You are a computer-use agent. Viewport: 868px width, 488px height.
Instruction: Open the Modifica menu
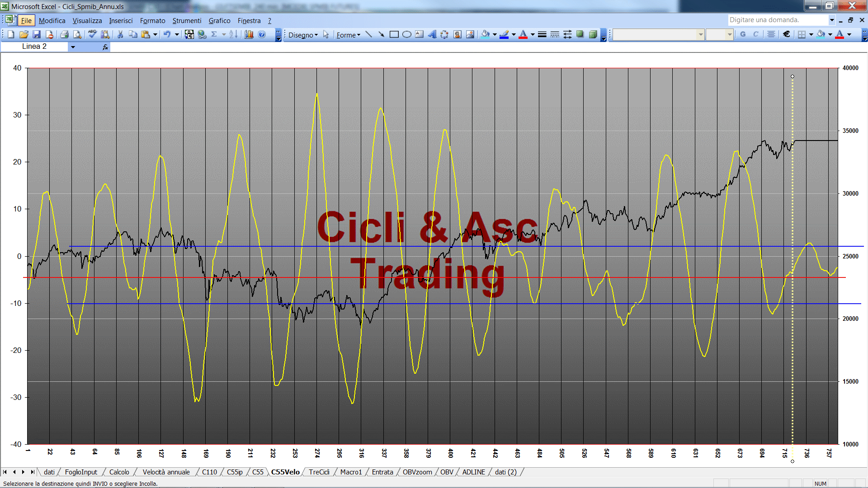click(52, 20)
